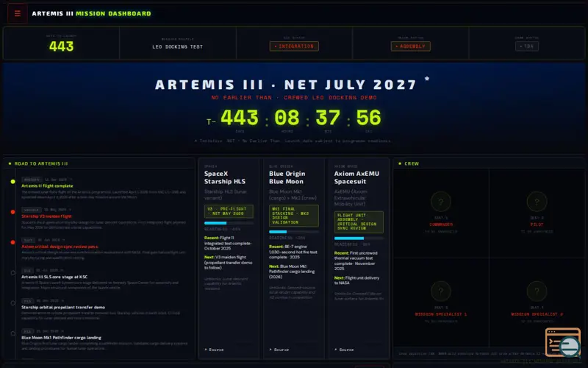Select Artemis III SLS core stage at KSC title
Screen dimensions: 588x368
coord(54,277)
